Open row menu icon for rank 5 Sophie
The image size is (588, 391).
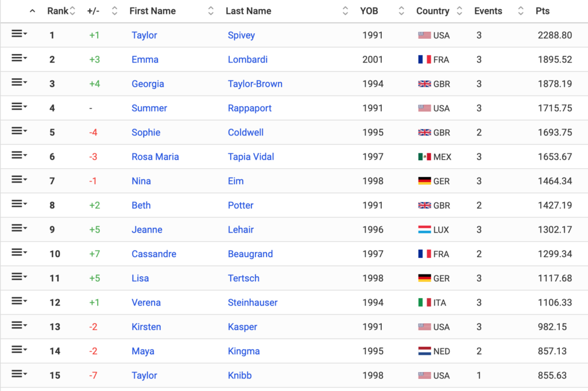(19, 131)
